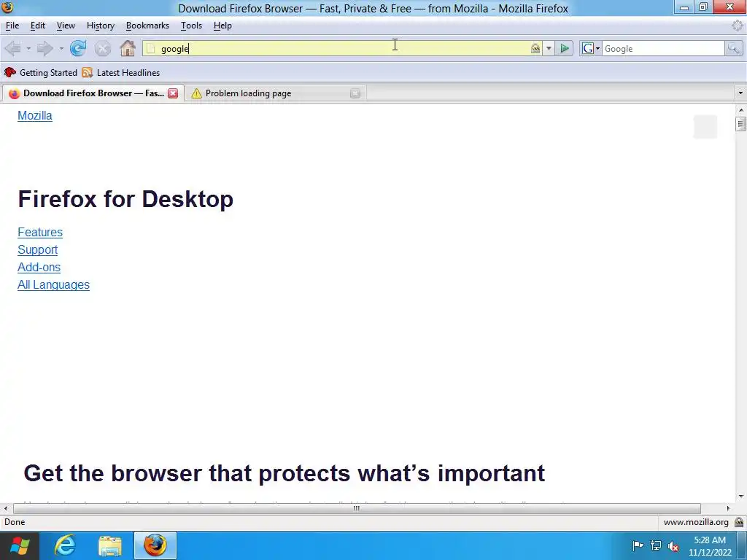
Task: Click the Firefox icon in title bar
Action: [7, 7]
